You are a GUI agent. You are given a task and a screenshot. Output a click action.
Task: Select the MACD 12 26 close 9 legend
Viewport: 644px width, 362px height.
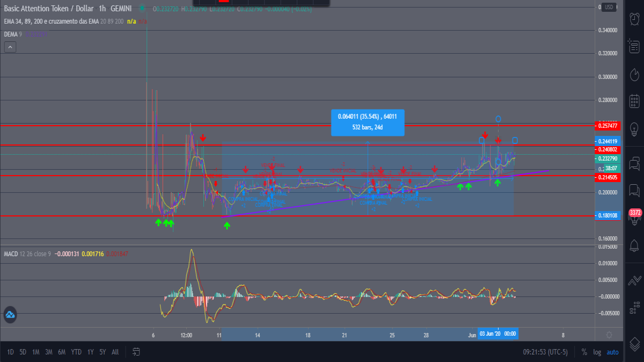click(x=27, y=253)
